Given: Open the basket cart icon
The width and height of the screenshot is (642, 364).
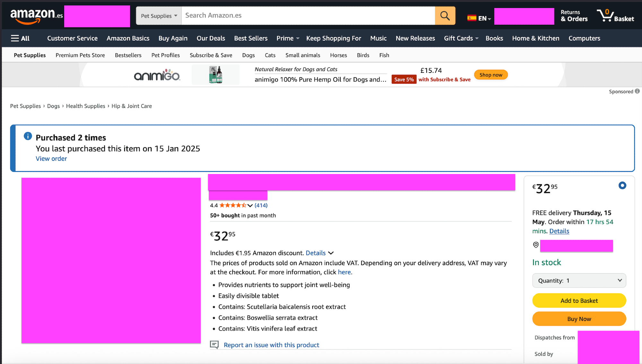Looking at the screenshot, I should (605, 15).
